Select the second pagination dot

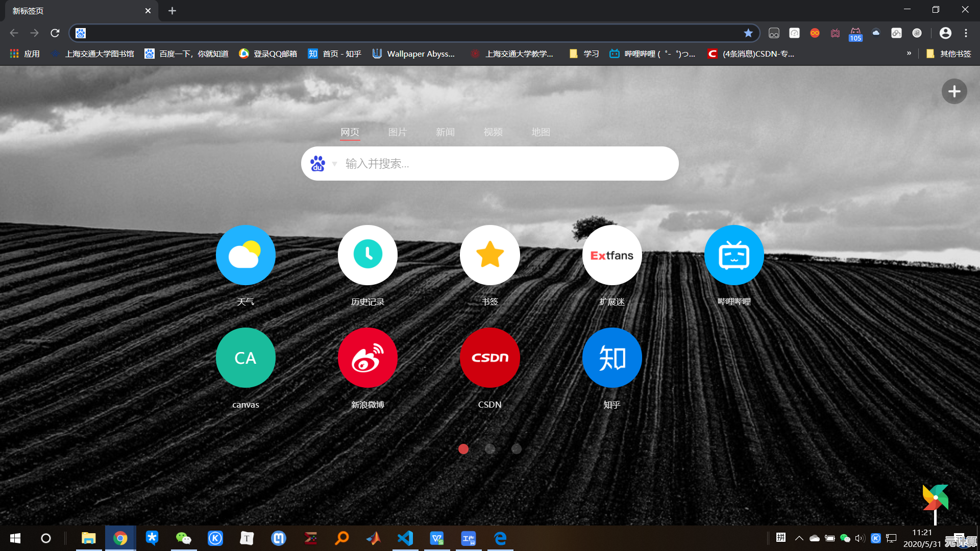(x=490, y=449)
